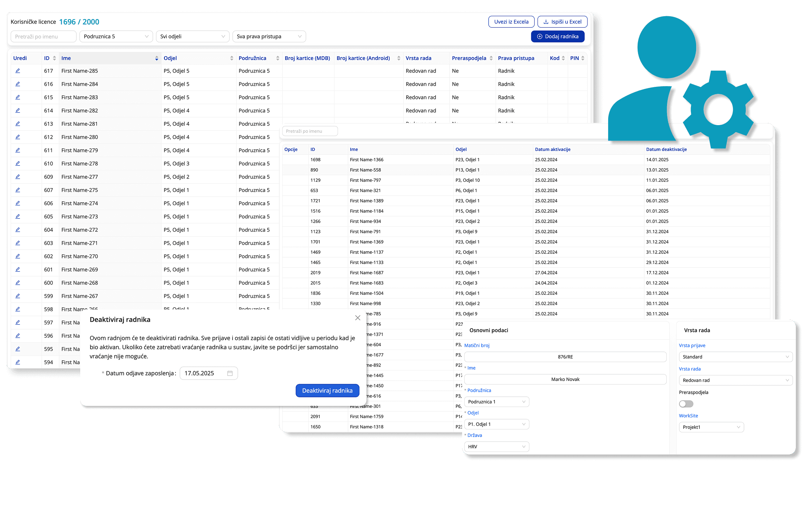Sort table by ID column arrows
The width and height of the screenshot is (812, 506).
tap(54, 58)
